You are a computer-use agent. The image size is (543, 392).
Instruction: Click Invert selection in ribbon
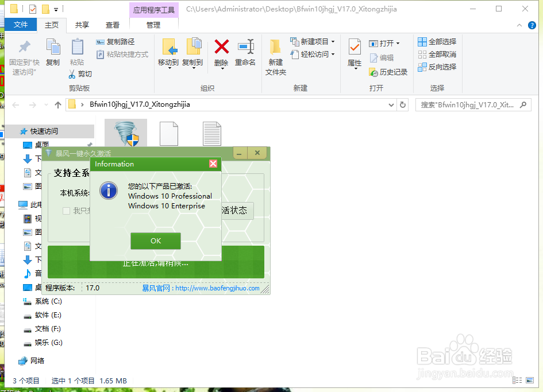(437, 67)
